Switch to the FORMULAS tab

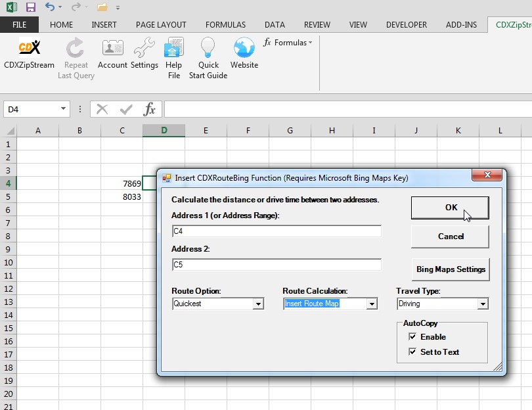(x=226, y=25)
